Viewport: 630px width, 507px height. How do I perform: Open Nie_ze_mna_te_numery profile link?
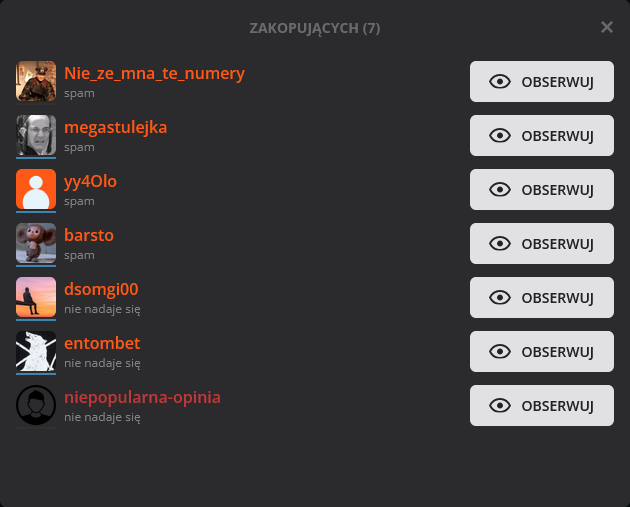click(154, 73)
